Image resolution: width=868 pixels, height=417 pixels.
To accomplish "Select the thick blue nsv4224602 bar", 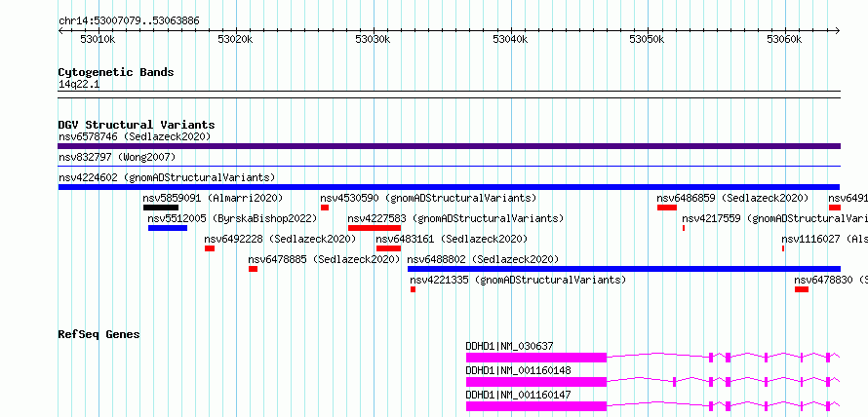I will click(x=449, y=187).
